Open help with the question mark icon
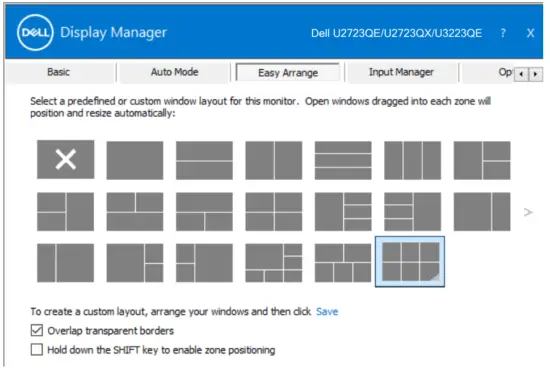Viewport: 550px width, 375px height. click(503, 33)
